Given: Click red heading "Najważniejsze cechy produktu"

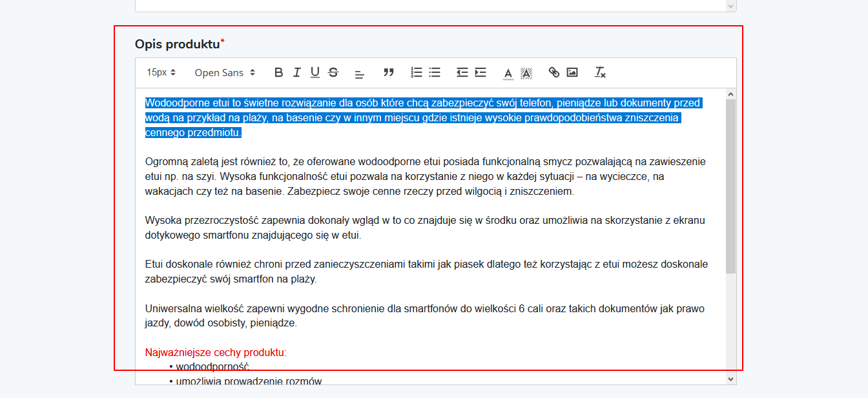Looking at the screenshot, I should click(216, 353).
